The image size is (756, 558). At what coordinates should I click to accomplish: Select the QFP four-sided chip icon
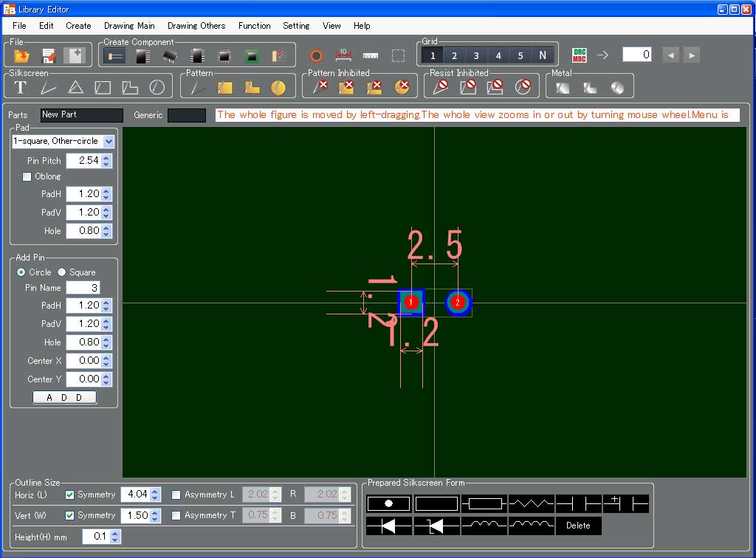pyautogui.click(x=224, y=56)
